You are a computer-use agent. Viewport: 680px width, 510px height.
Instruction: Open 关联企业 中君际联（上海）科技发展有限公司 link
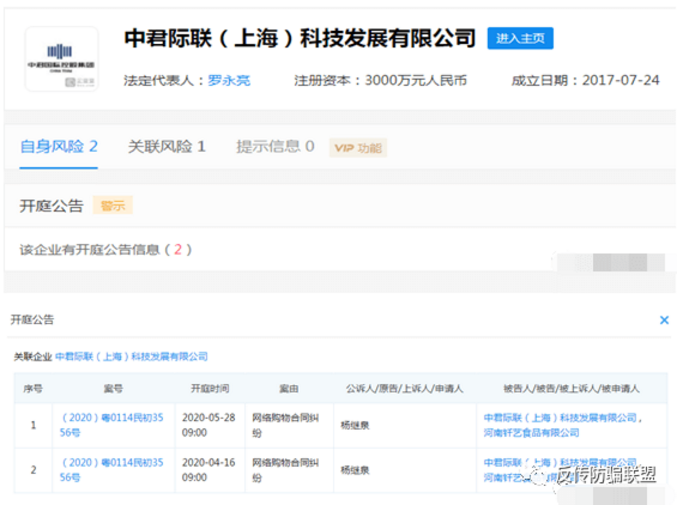point(131,356)
